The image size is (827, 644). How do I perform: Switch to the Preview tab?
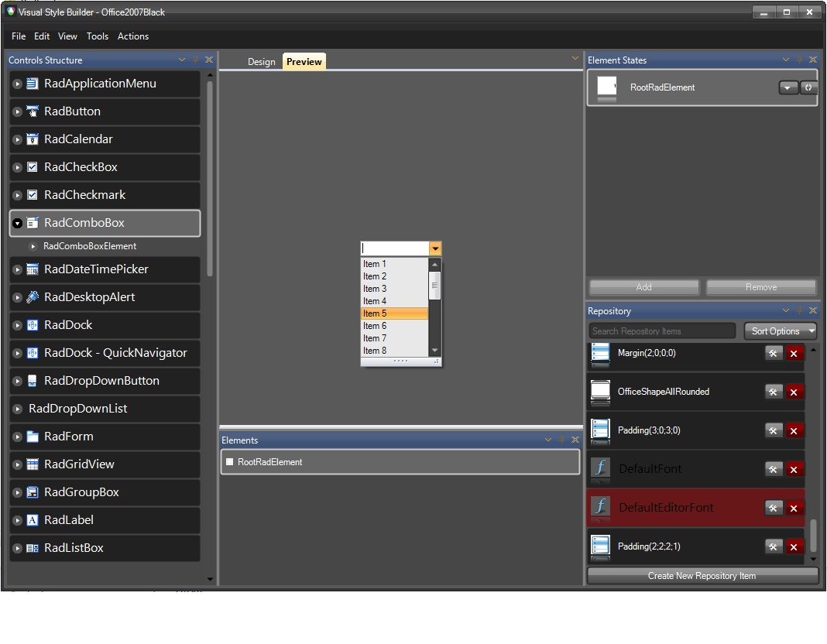[x=304, y=62]
